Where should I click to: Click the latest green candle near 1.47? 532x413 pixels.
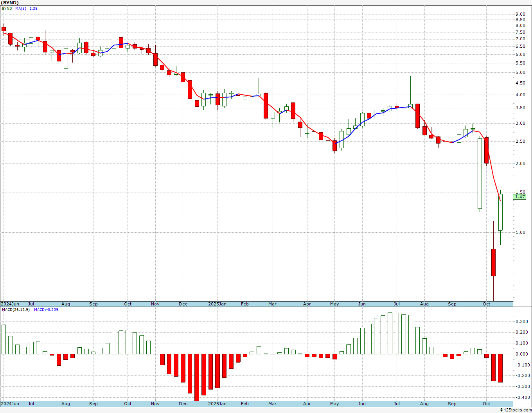point(500,212)
